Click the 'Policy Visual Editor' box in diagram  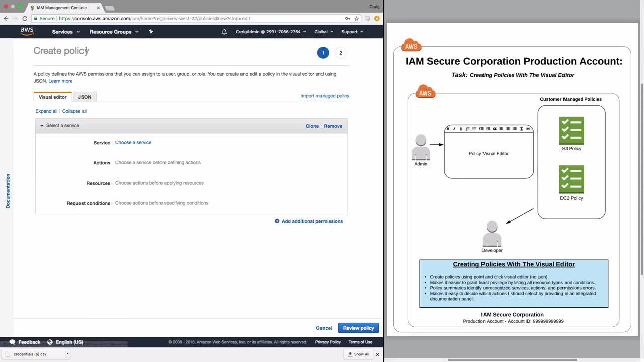pyautogui.click(x=489, y=151)
